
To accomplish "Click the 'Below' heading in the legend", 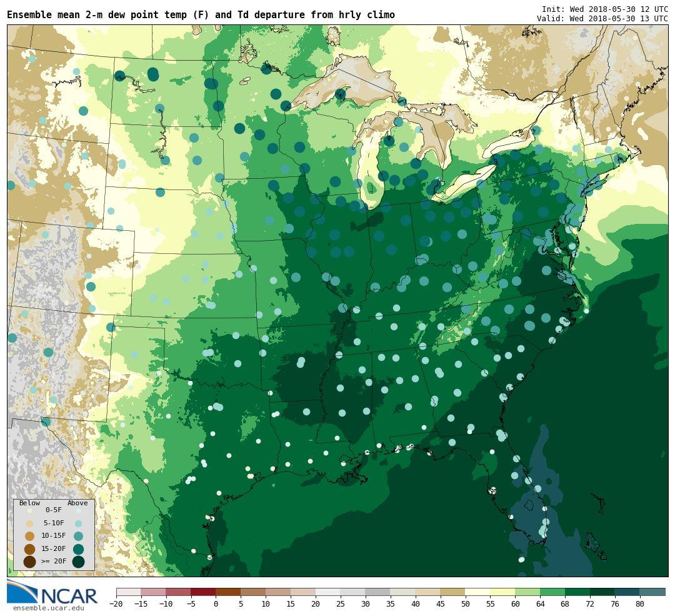I will (29, 503).
